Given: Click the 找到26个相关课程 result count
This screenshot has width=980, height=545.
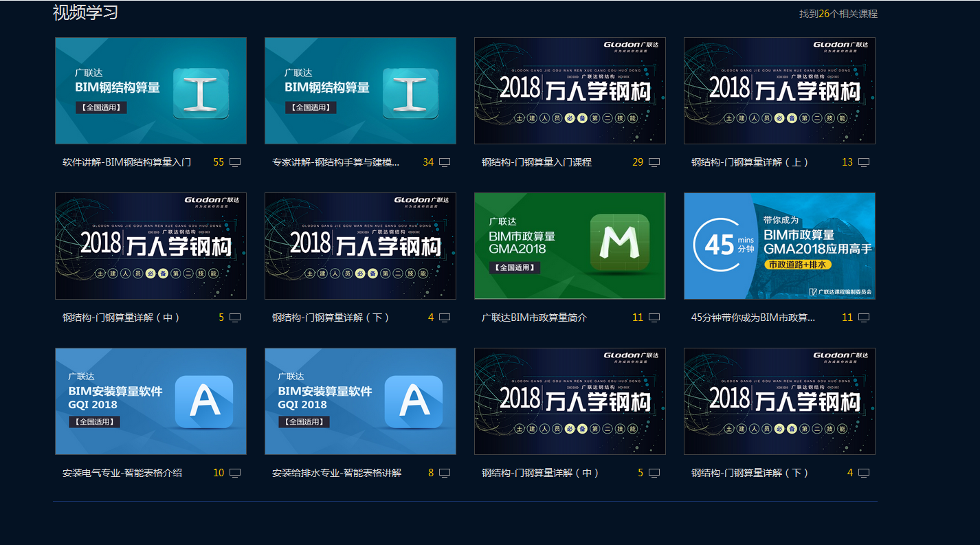Looking at the screenshot, I should 838,14.
